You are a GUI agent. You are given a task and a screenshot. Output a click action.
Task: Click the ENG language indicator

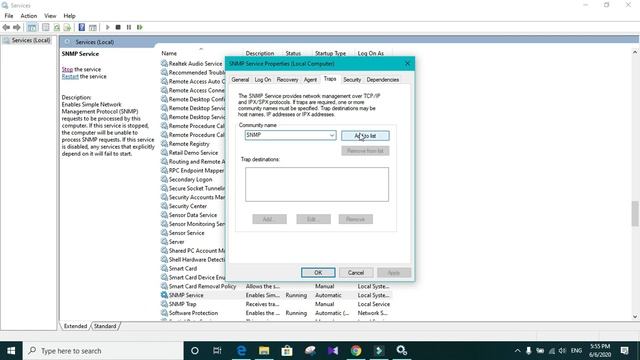tap(576, 351)
